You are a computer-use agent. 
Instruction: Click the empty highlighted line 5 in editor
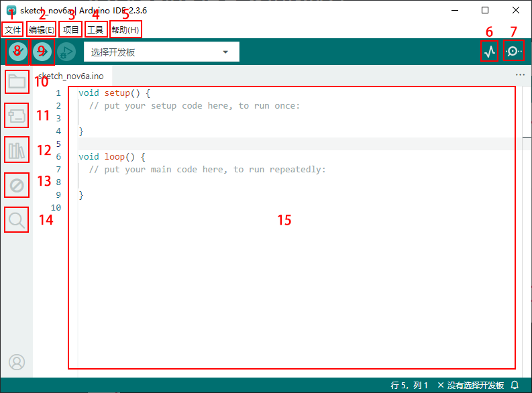click(300, 144)
